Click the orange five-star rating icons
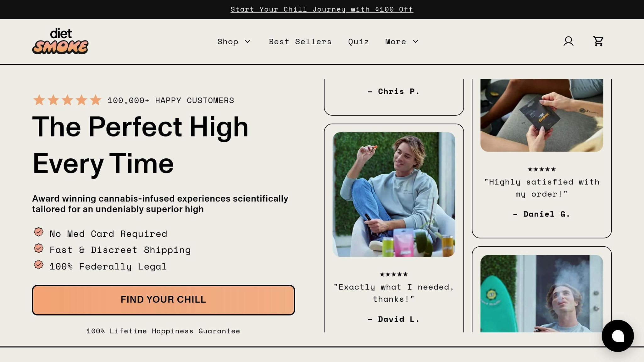644x362 pixels. point(67,100)
